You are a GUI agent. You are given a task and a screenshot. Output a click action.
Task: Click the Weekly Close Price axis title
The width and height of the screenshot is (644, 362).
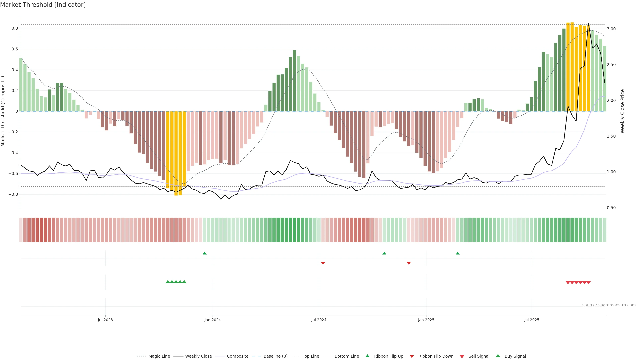pos(622,111)
